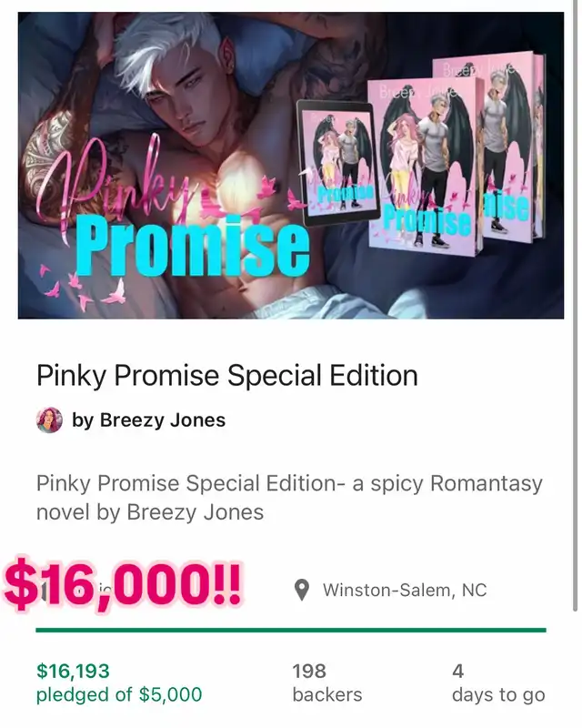Image resolution: width=582 pixels, height=728 pixels.
Task: Open the Pinky Promise campaign banner image
Action: tap(291, 166)
